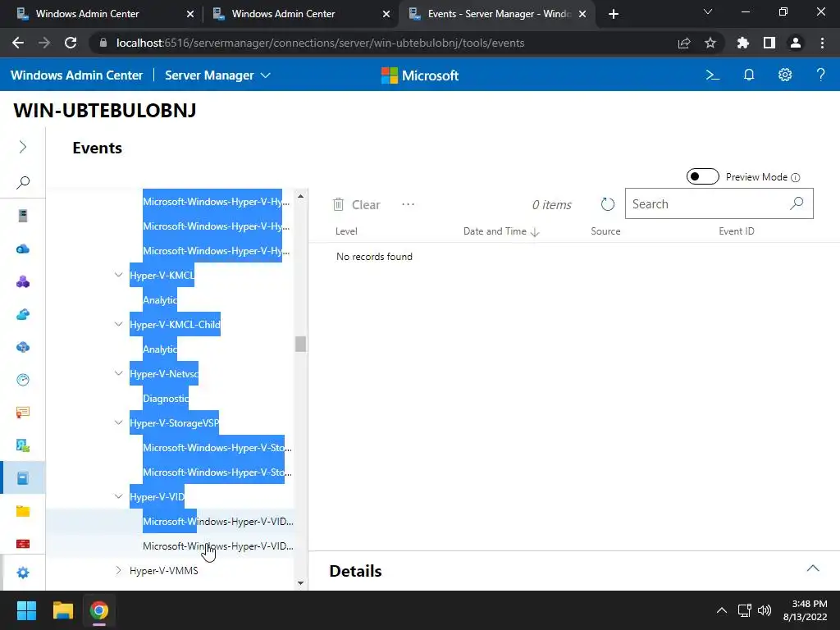The height and width of the screenshot is (630, 840).
Task: Collapse the Hyper-V-KMCL tree node chevron
Action: tap(118, 275)
